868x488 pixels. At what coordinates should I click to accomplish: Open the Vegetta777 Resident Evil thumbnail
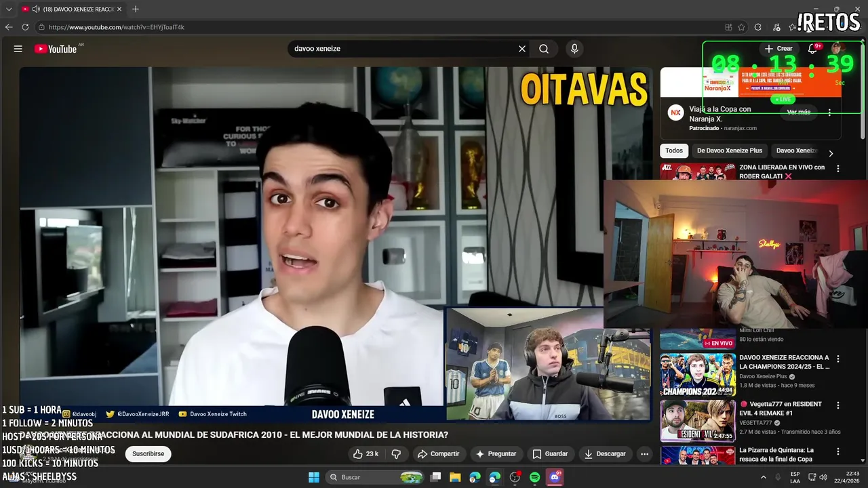(x=698, y=420)
